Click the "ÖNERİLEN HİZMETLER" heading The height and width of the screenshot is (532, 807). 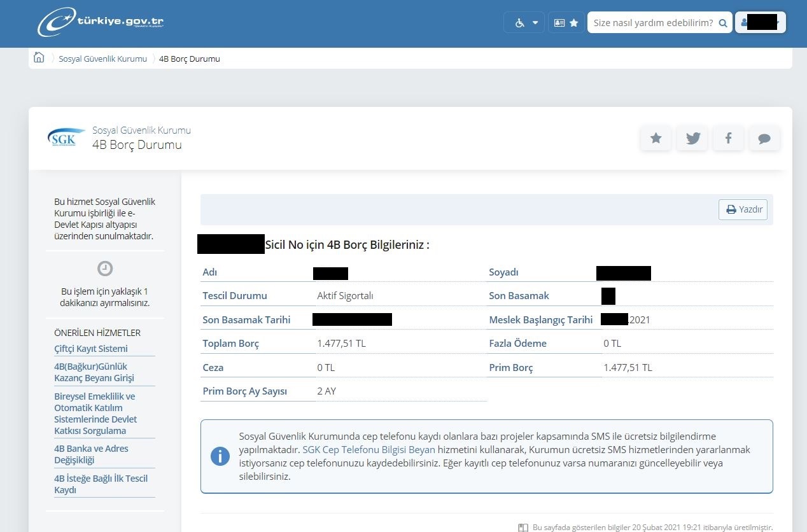(x=97, y=333)
